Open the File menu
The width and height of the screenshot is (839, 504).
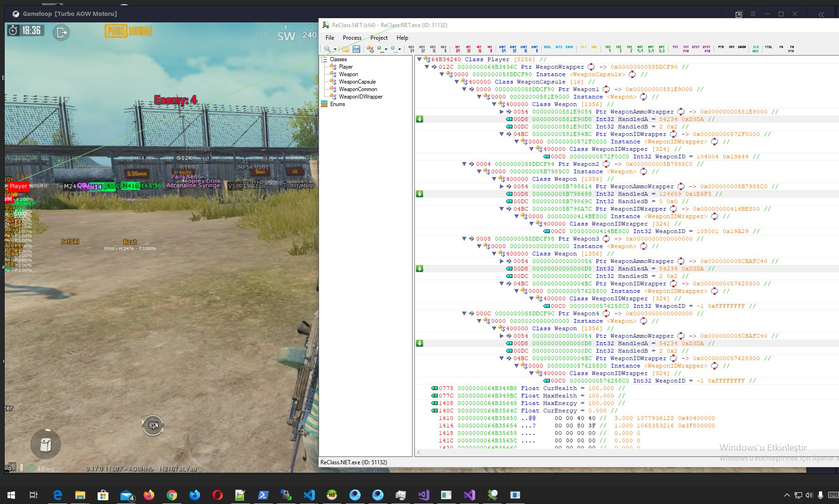[x=330, y=38]
